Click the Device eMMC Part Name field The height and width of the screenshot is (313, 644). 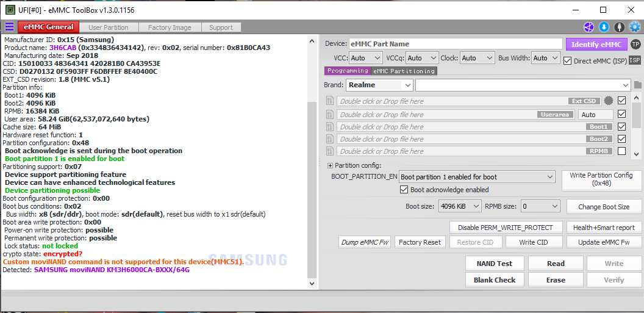(x=456, y=44)
